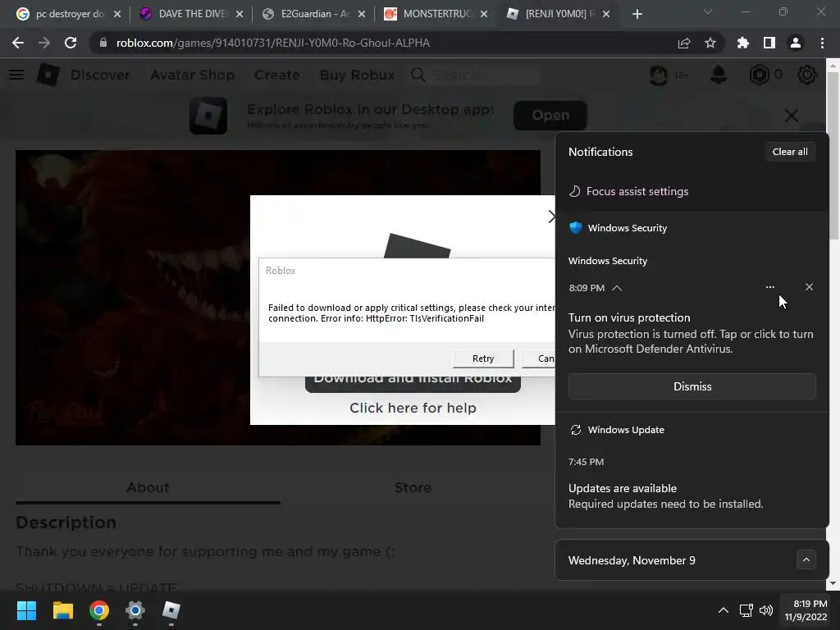Show hidden system tray icons
The height and width of the screenshot is (630, 840).
click(724, 610)
